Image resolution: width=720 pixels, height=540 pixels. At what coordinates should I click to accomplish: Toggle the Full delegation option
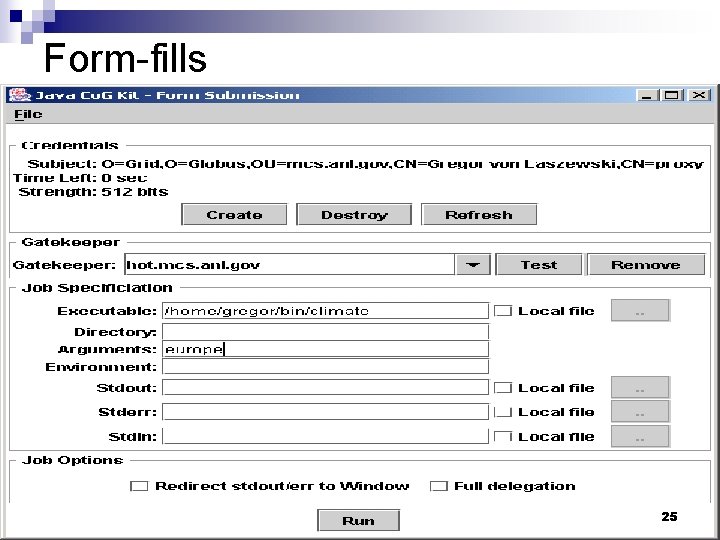(439, 486)
